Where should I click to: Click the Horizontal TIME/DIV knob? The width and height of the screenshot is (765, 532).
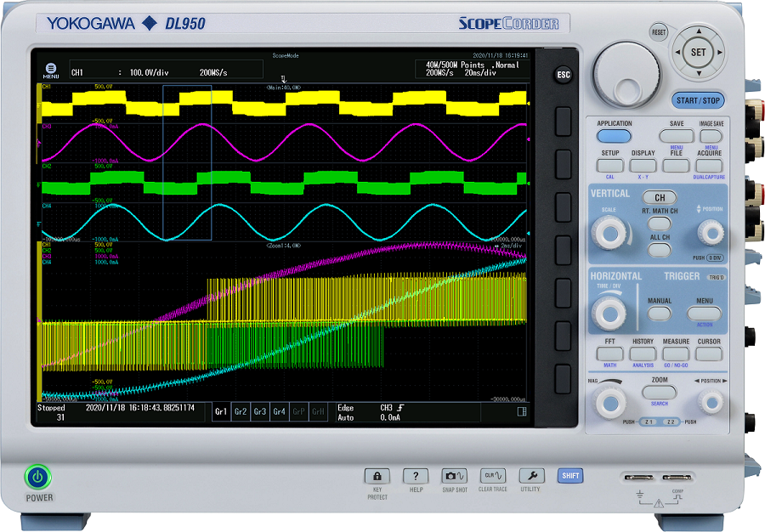(x=609, y=313)
